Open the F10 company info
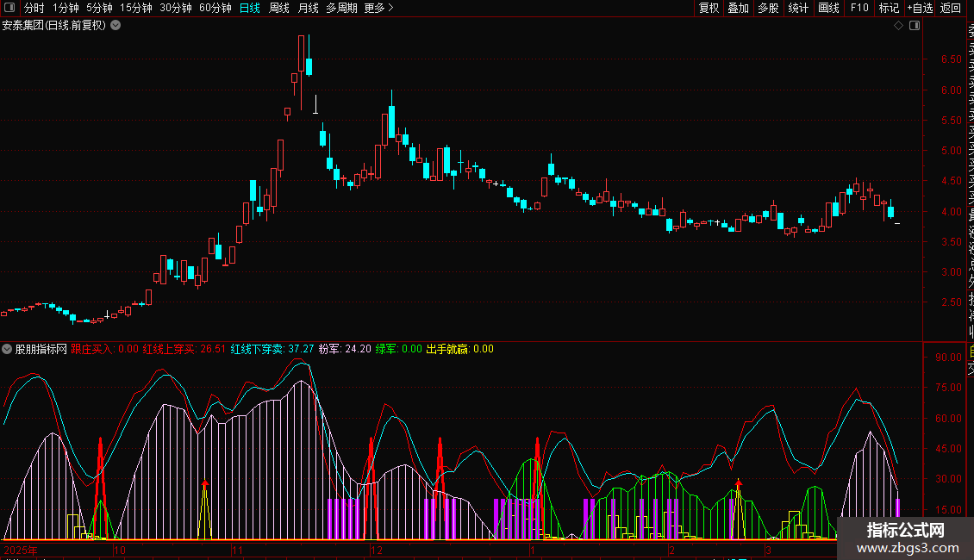Viewport: 974px width, 560px height. 859,8
